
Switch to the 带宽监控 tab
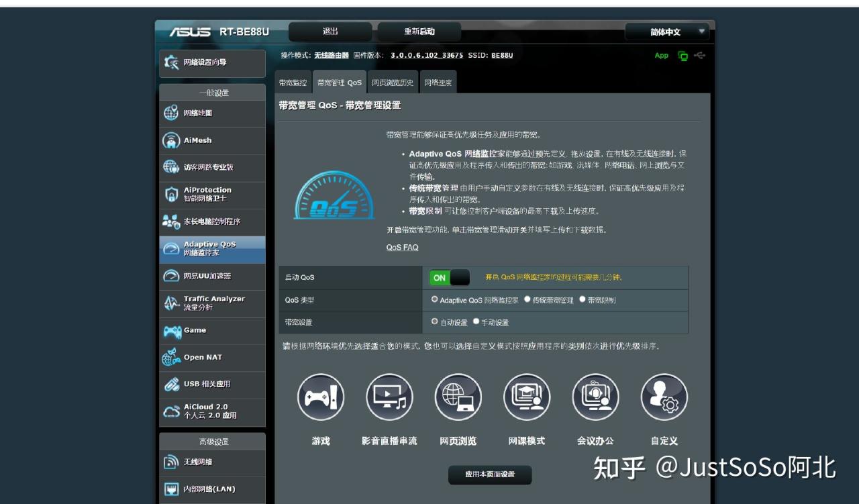[x=293, y=83]
